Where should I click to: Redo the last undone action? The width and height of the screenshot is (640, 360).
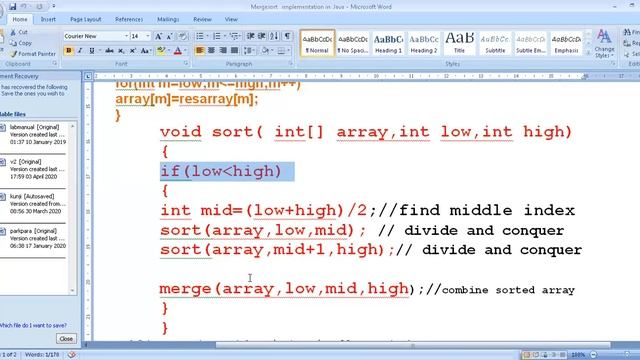click(x=39, y=7)
